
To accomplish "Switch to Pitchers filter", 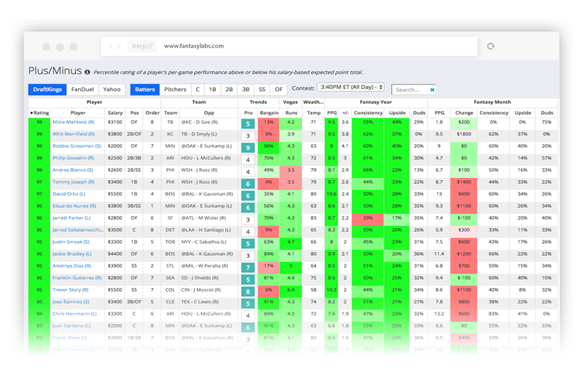I will click(175, 89).
